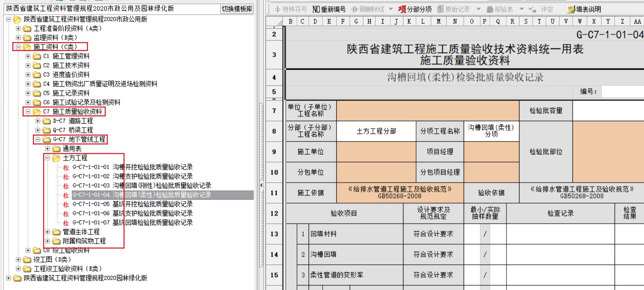Image resolution: width=644 pixels, height=290 pixels.
Task: Click the 切换模板库 button
Action: pyautogui.click(x=237, y=9)
